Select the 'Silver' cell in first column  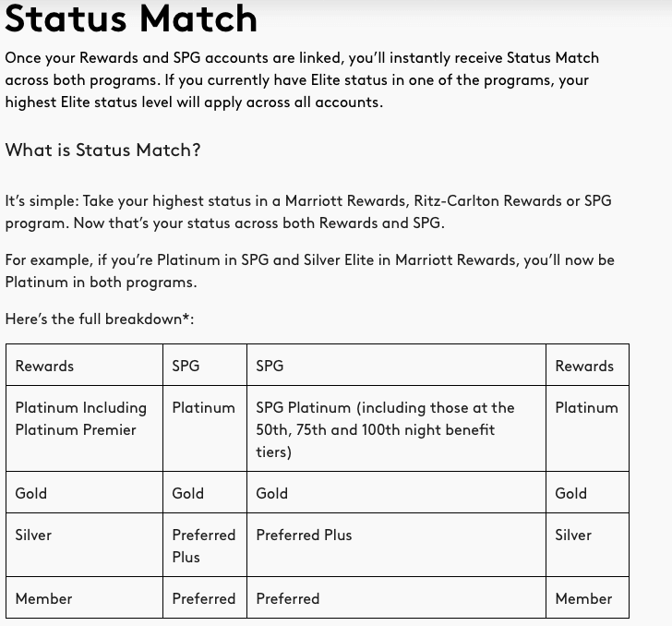tap(84, 545)
